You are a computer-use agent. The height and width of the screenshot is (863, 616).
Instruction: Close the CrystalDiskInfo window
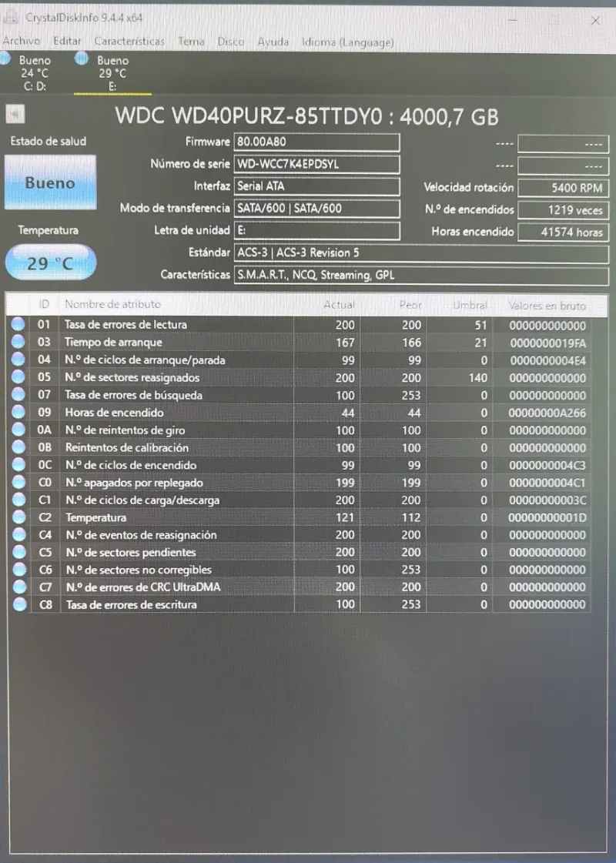595,20
